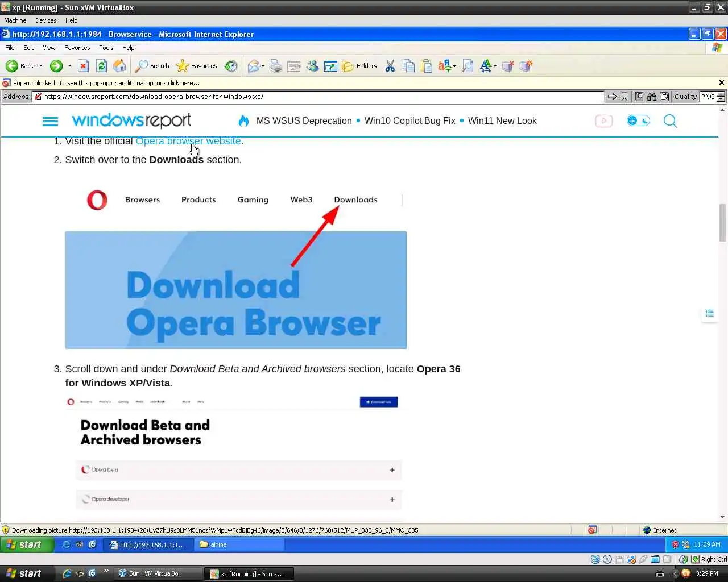Open the Back button history dropdown arrow
The width and height of the screenshot is (728, 582).
click(40, 66)
